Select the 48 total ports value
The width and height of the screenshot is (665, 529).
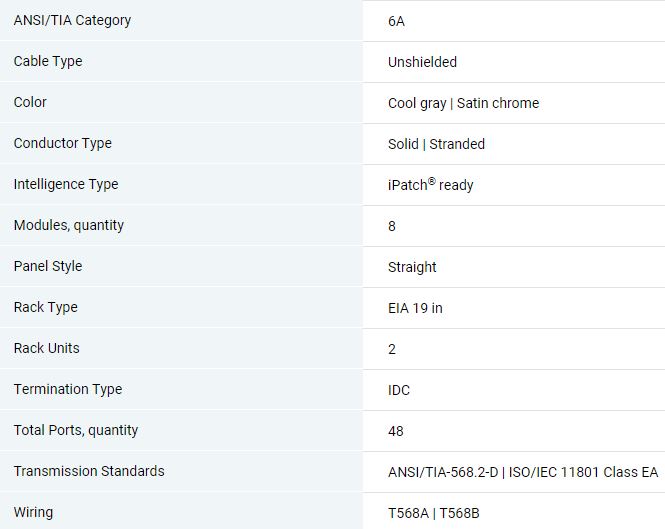click(x=395, y=431)
